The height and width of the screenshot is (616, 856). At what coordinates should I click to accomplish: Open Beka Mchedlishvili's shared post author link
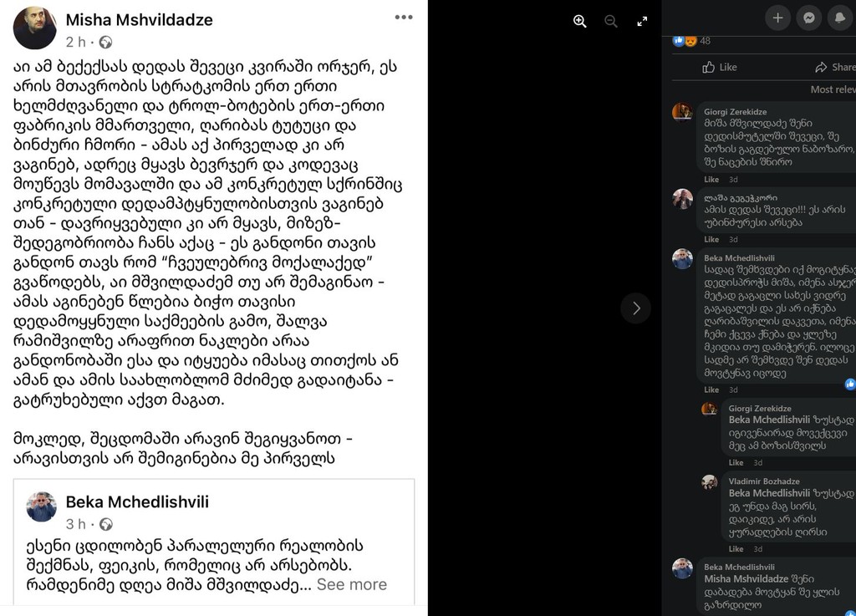[137, 502]
